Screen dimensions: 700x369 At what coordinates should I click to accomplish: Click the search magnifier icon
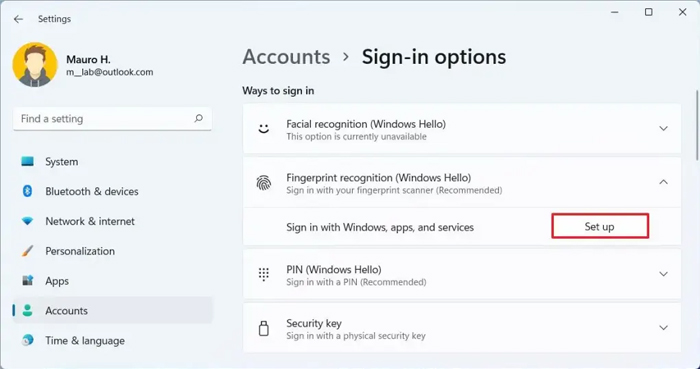coord(198,119)
